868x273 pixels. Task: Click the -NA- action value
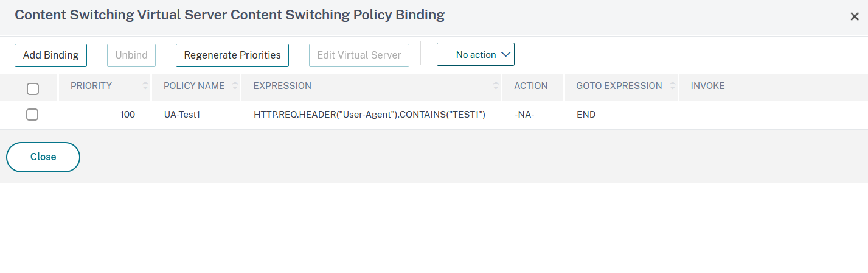(x=524, y=115)
